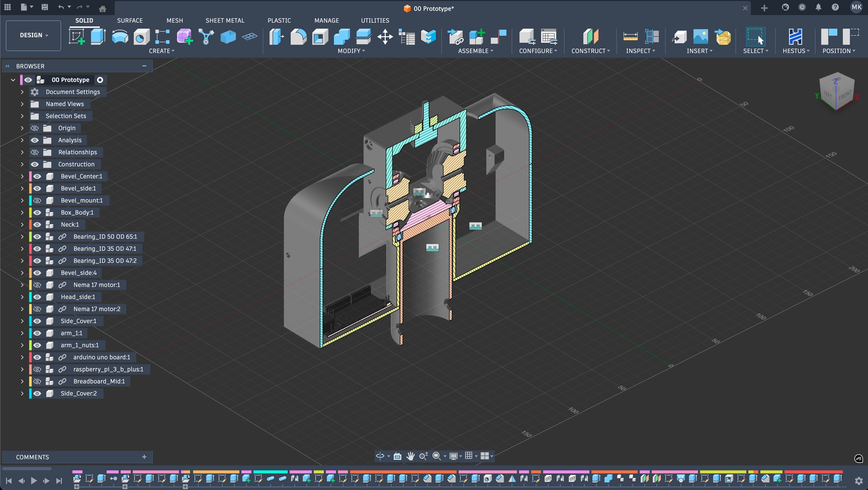This screenshot has width=868, height=490.
Task: Click the Fillet tool icon
Action: 298,36
